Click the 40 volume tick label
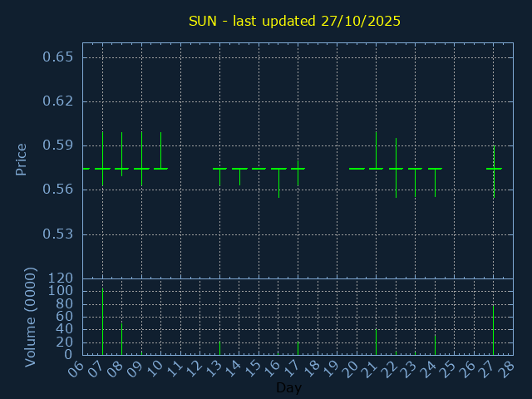The width and height of the screenshot is (532, 399). 64,329
